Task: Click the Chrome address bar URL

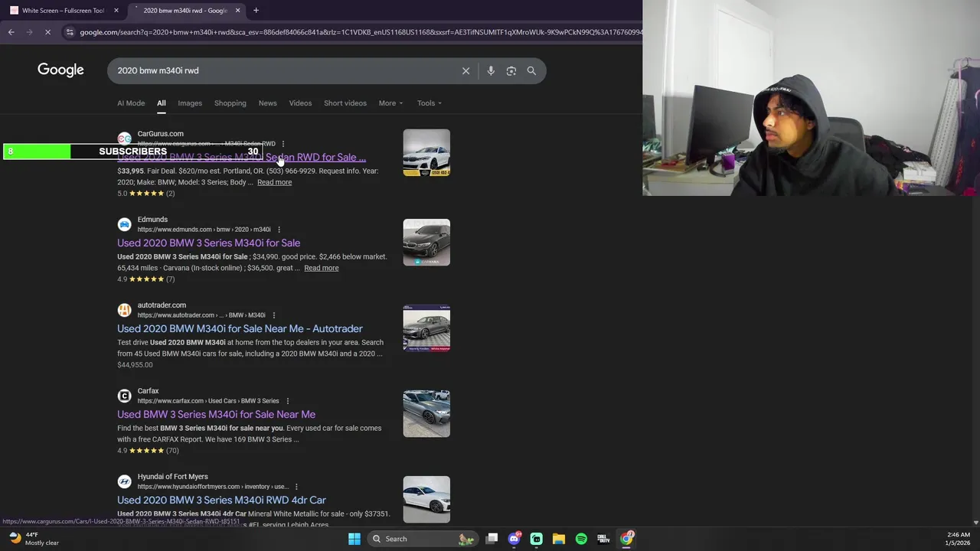Action: (x=360, y=32)
